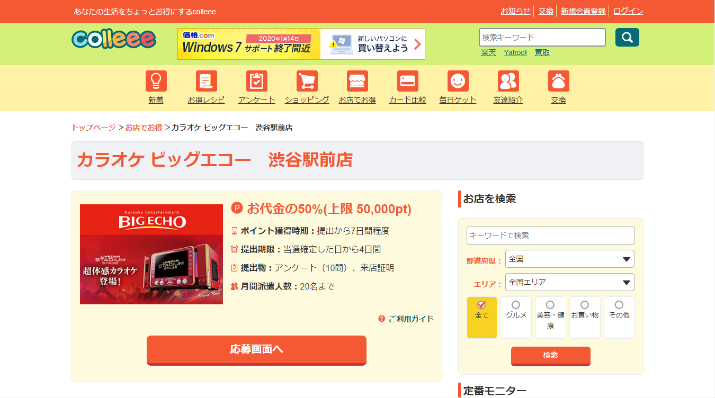Open the 新規会員登録 link
Image resolution: width=715 pixels, height=398 pixels.
coord(583,11)
